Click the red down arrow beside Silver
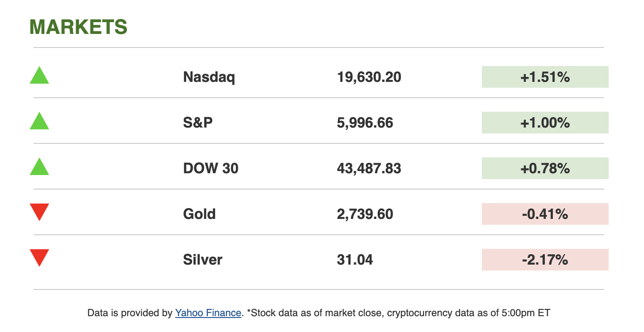This screenshot has height=332, width=644. coord(39,257)
